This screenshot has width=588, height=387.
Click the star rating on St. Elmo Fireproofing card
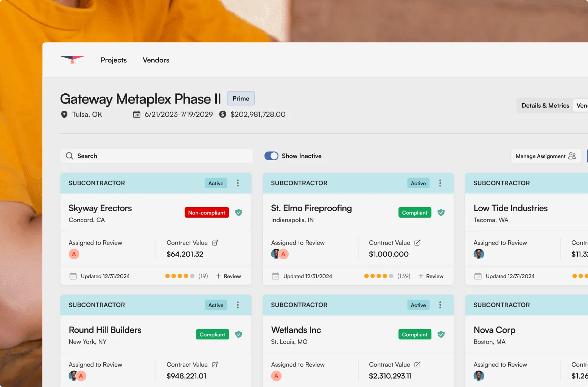tap(379, 276)
